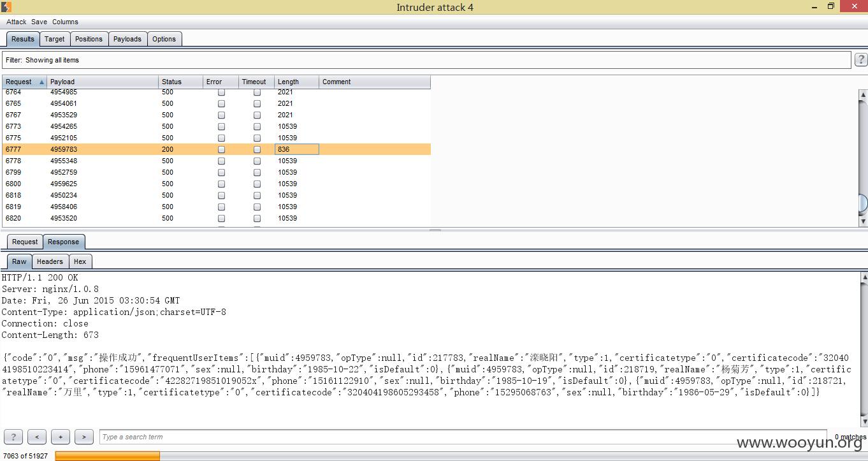868x461 pixels.
Task: Select the Results tab
Action: pos(23,39)
